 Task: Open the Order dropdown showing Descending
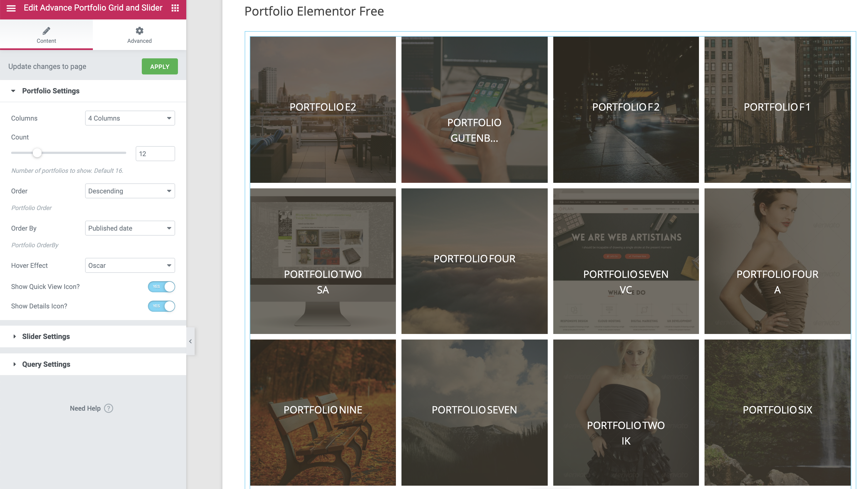tap(130, 191)
